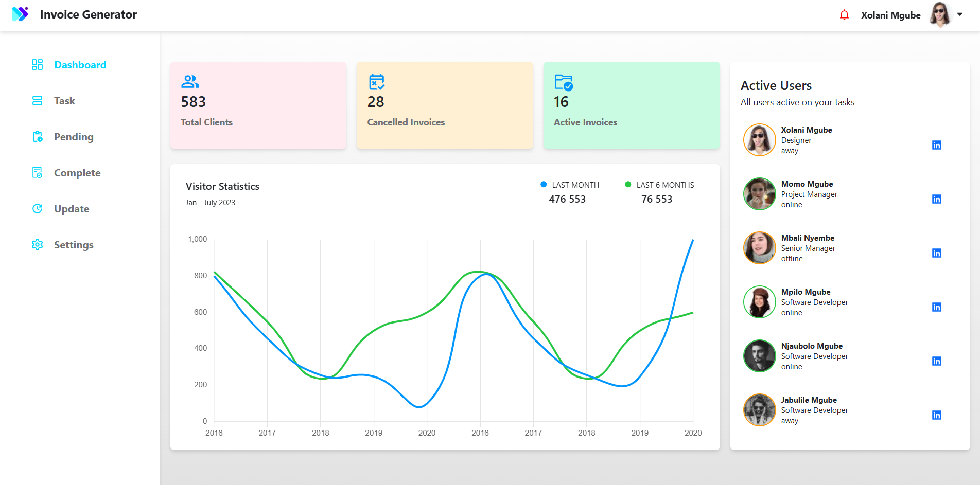
Task: Select Task in the sidebar
Action: pos(64,101)
